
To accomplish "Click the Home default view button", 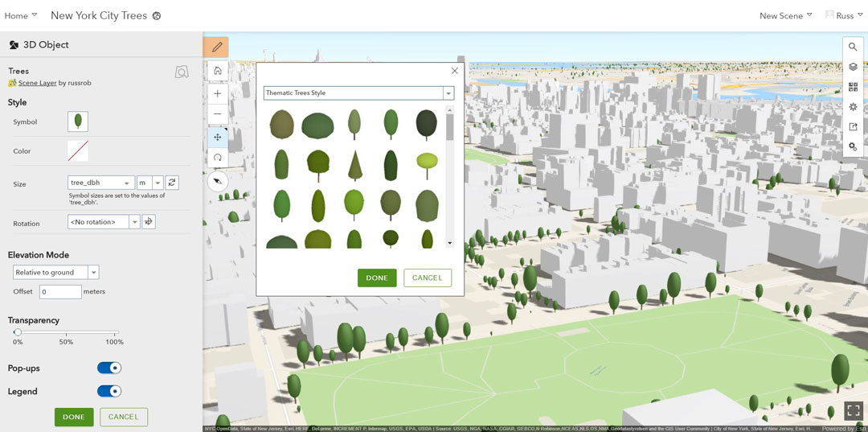I will coord(218,70).
